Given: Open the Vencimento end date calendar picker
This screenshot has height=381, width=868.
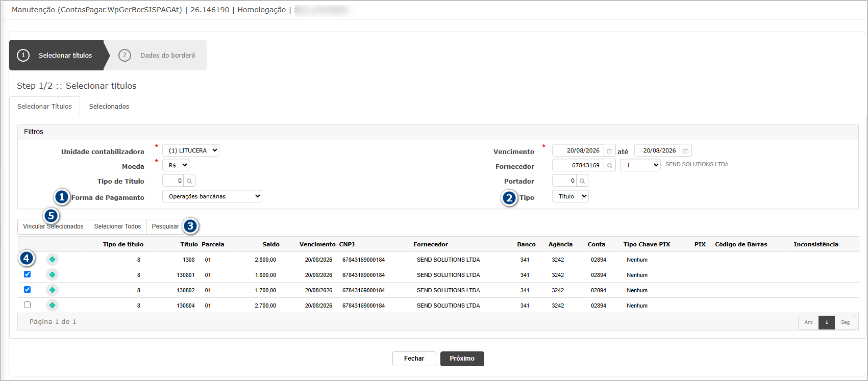Looking at the screenshot, I should pyautogui.click(x=686, y=151).
